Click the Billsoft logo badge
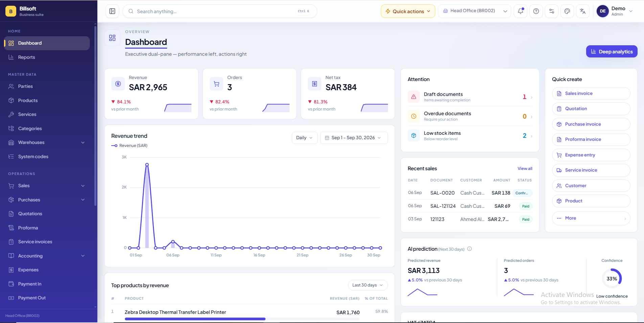The image size is (644, 323). click(x=11, y=11)
